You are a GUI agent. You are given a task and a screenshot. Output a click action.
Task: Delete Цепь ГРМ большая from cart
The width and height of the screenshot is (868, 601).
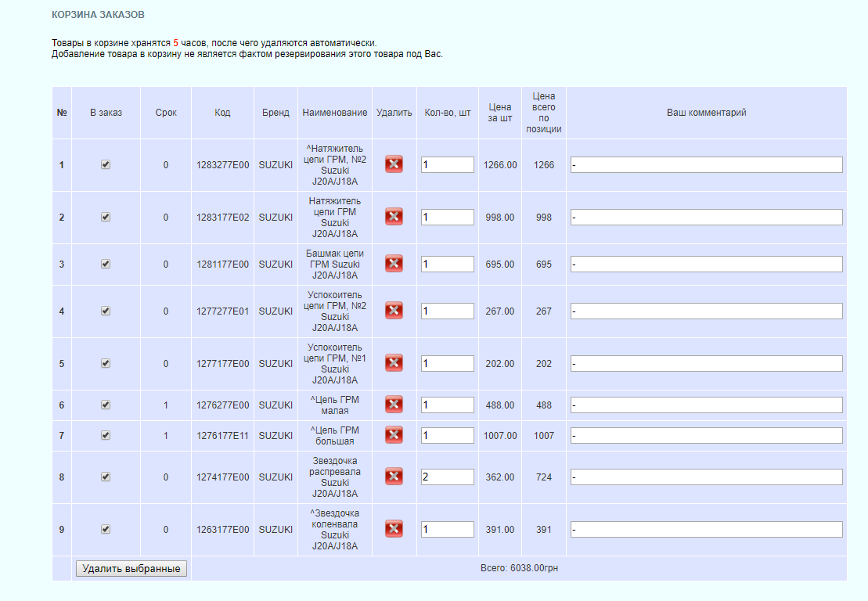pyautogui.click(x=394, y=435)
